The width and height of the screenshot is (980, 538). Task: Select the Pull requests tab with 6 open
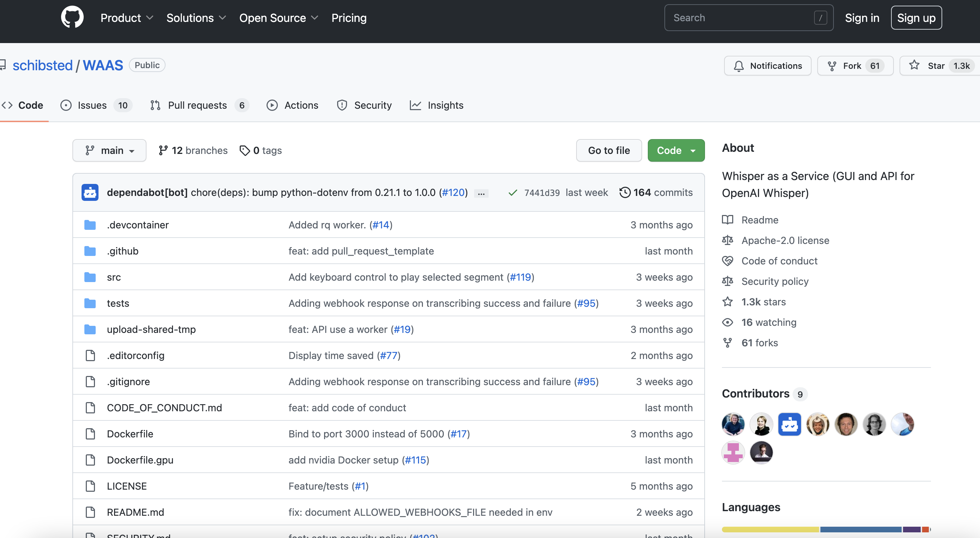[197, 105]
